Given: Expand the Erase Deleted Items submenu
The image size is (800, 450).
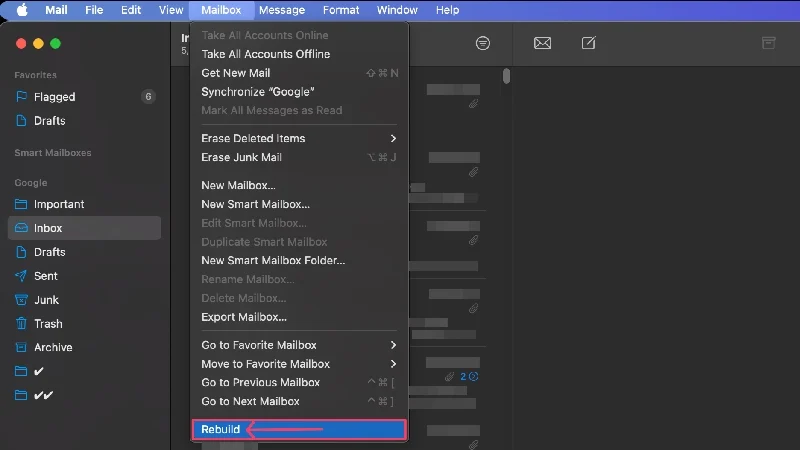Looking at the screenshot, I should pyautogui.click(x=299, y=138).
